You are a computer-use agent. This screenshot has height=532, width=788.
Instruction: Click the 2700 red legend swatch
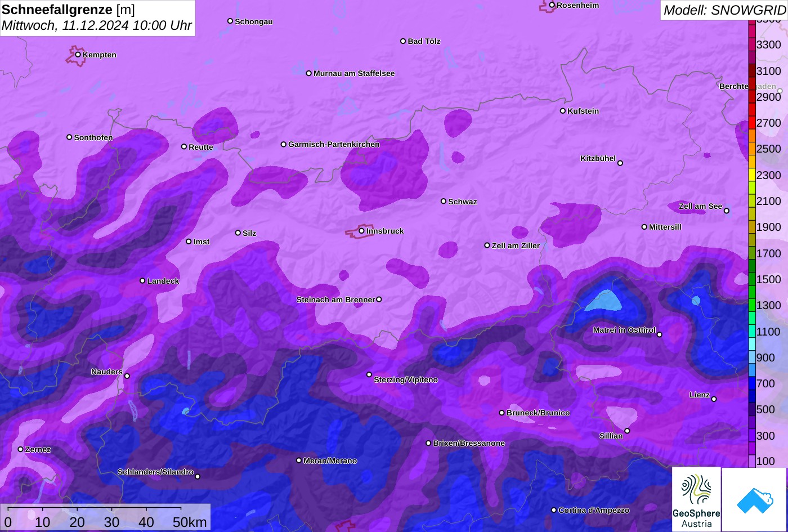click(751, 123)
